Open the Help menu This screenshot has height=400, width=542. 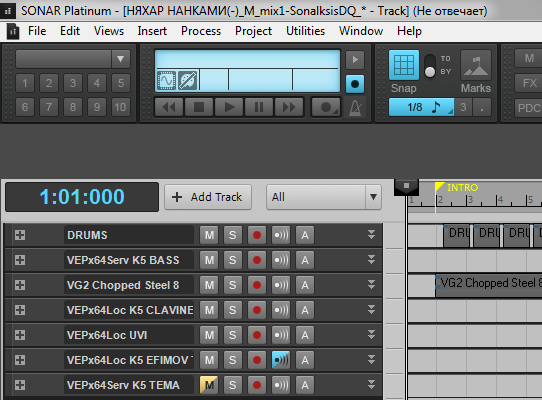pos(409,31)
